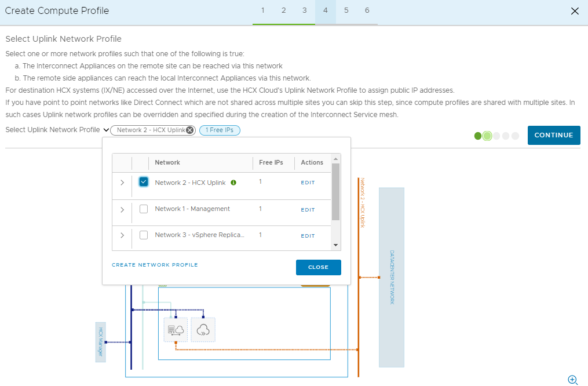Edit Network 3 - vSphere Replication profile

[x=308, y=236]
